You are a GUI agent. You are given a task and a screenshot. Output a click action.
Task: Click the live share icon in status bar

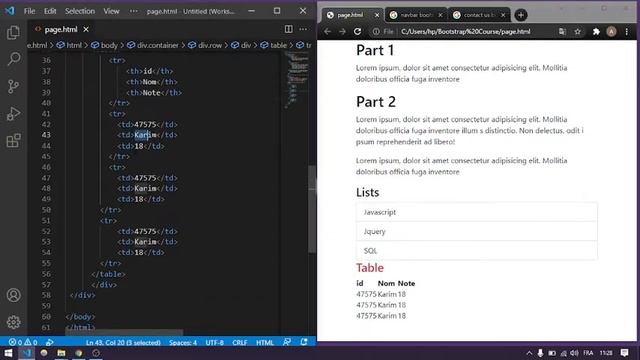[50, 342]
